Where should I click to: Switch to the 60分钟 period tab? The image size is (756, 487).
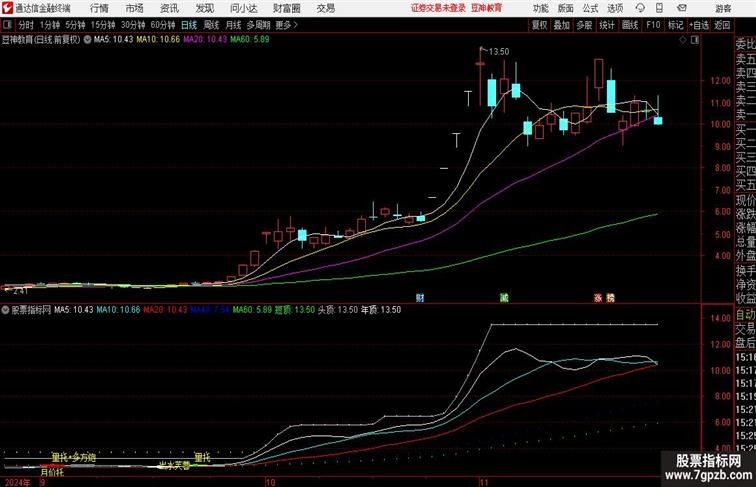click(163, 25)
